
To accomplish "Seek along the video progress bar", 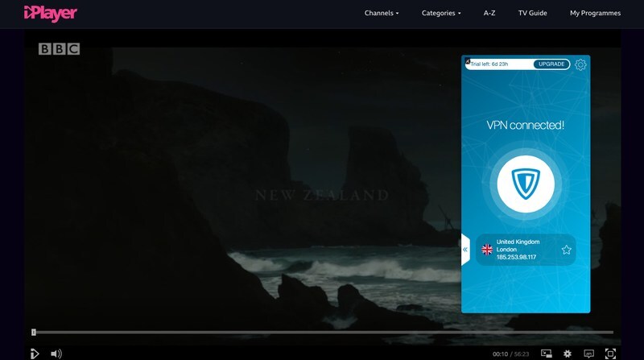I will (x=323, y=332).
